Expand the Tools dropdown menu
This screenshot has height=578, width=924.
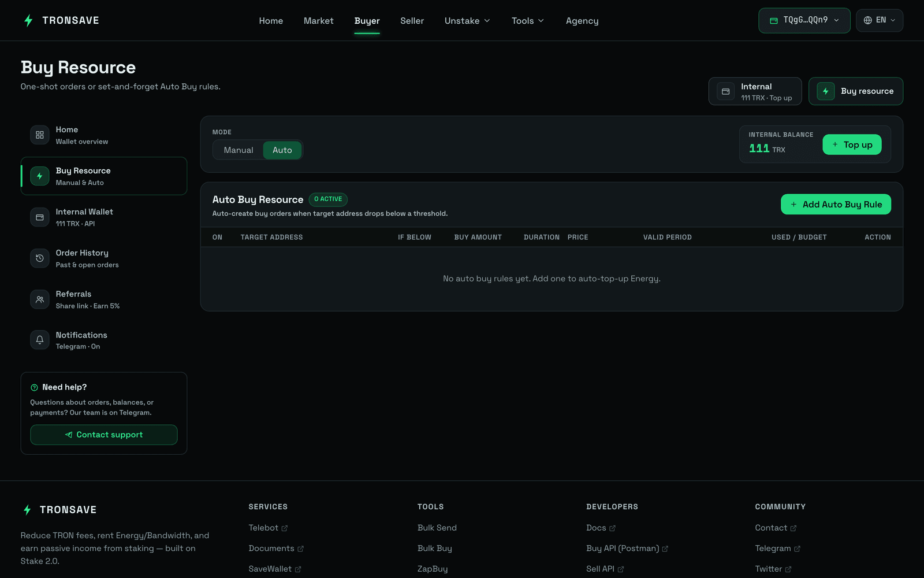527,21
